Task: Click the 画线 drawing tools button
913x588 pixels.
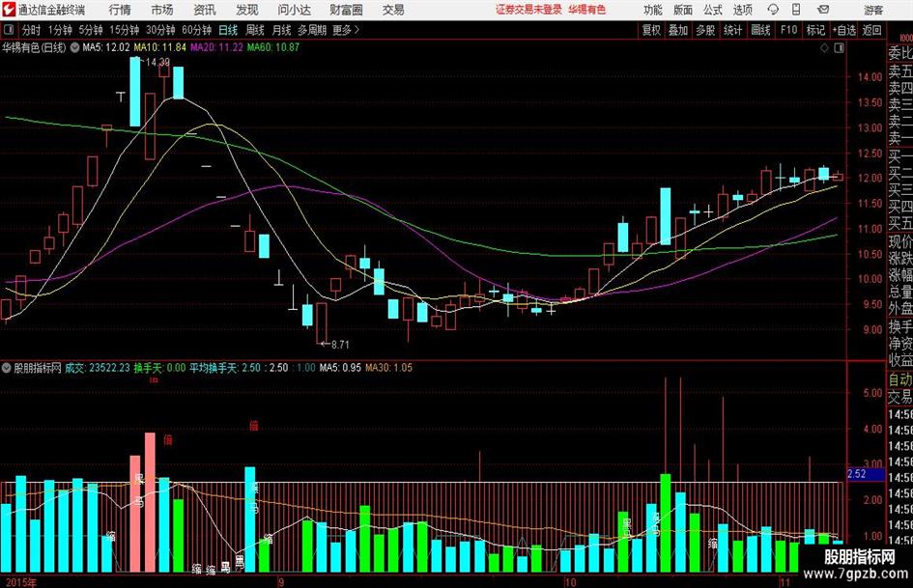Action: [760, 30]
